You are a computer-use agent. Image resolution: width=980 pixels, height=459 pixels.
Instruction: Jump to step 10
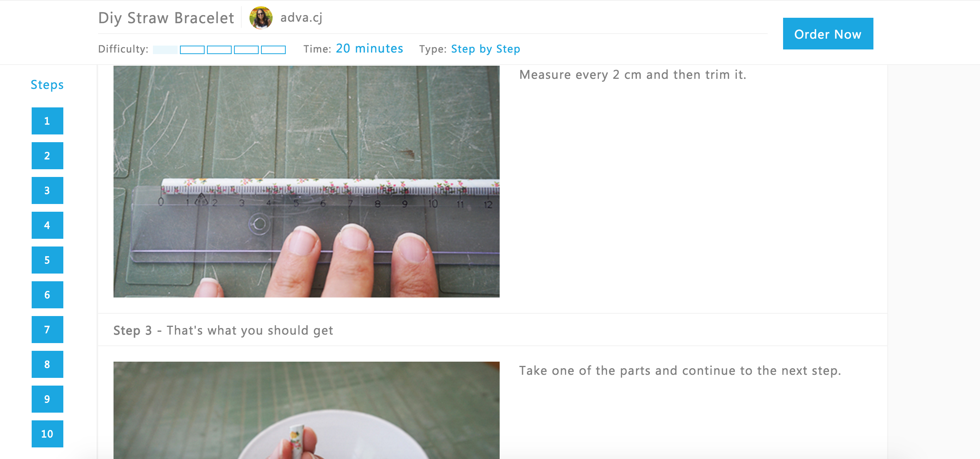47,434
